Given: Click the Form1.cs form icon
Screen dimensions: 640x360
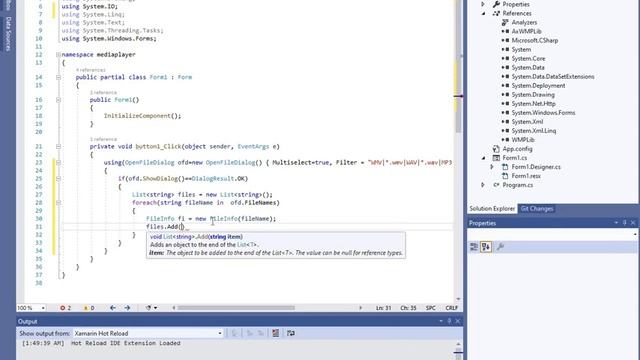Looking at the screenshot, I should 496,158.
